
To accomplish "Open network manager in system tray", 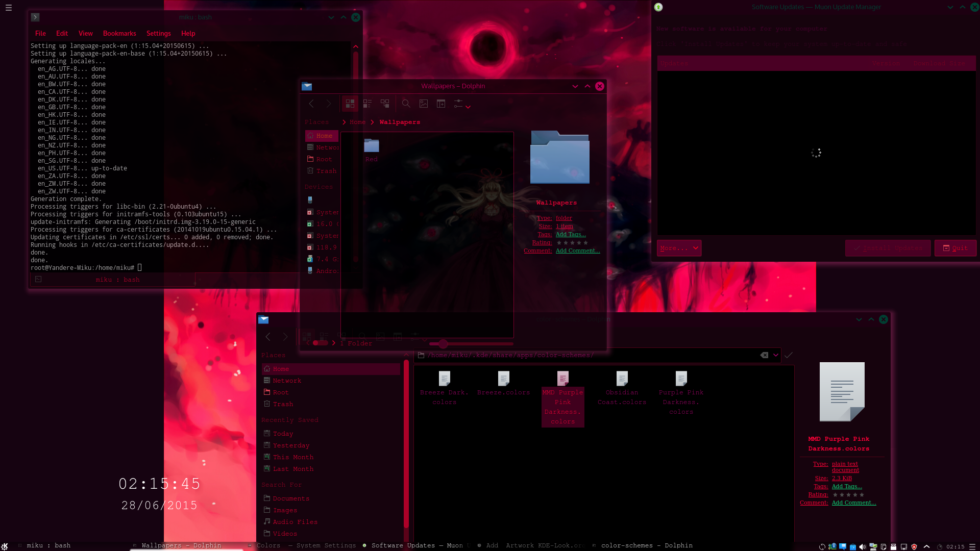I will tap(873, 546).
